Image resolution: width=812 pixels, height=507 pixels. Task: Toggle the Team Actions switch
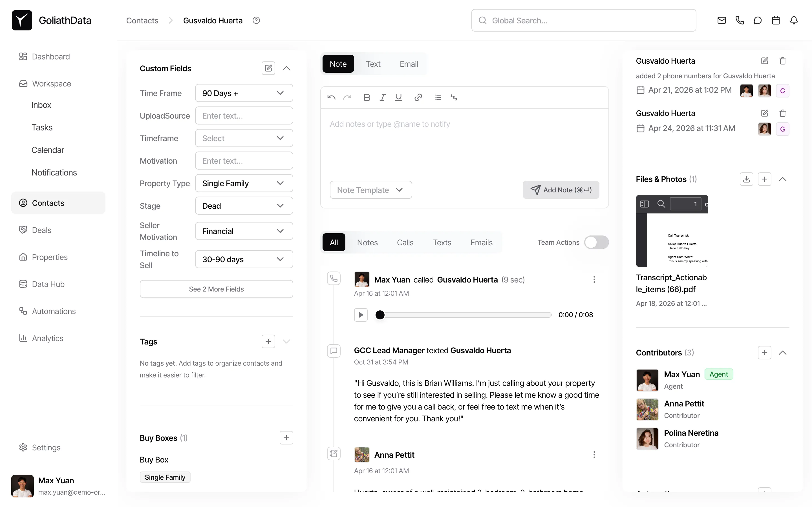click(x=596, y=243)
